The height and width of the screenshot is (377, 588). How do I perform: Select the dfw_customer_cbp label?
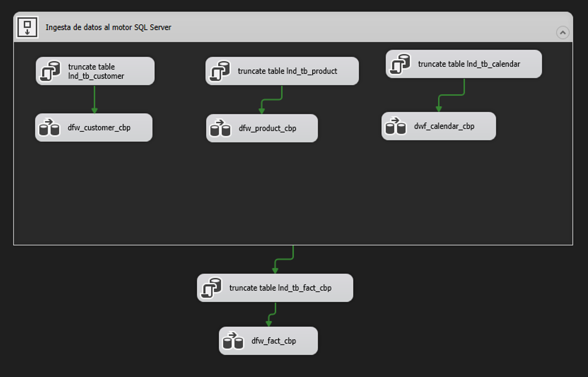pyautogui.click(x=99, y=128)
